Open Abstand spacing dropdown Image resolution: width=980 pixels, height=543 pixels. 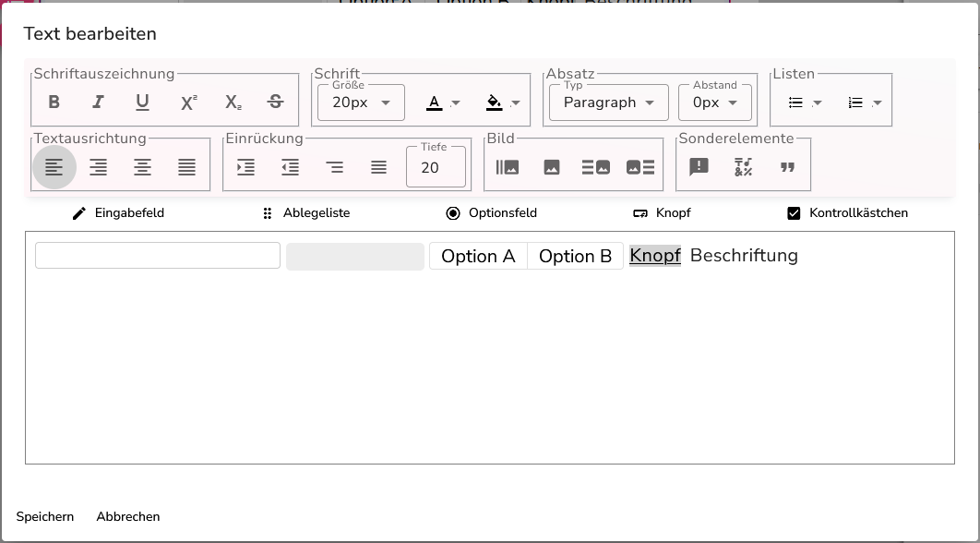[715, 103]
